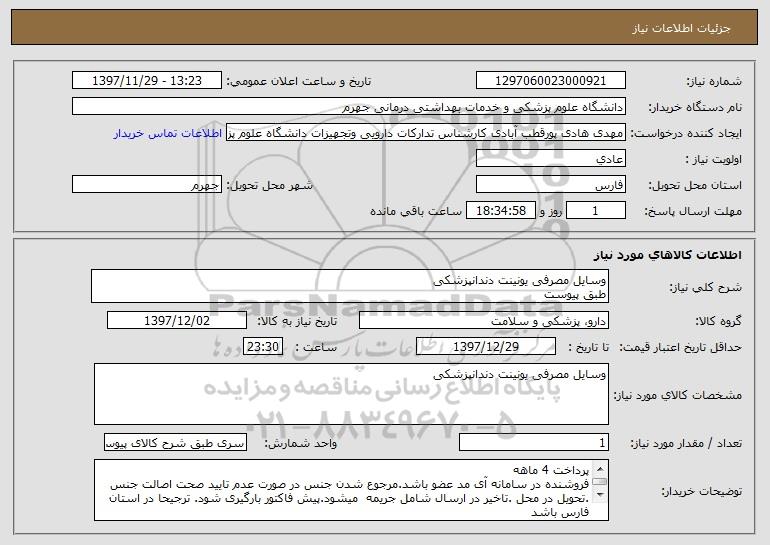Screen dimensions: 770x545
Task: Click the label استان محل تحویل
Action: (695, 186)
